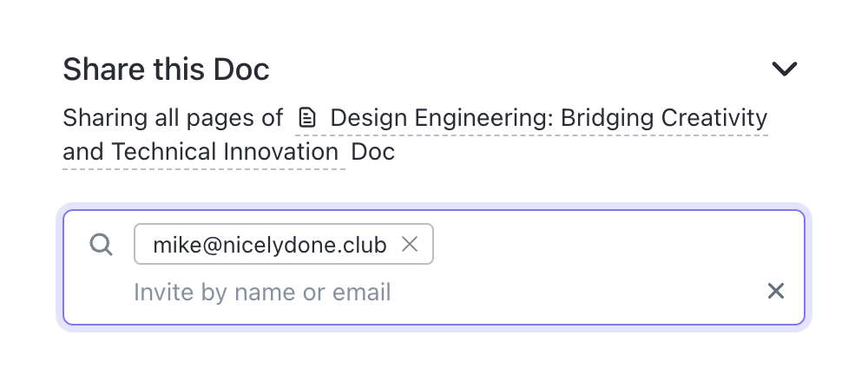Viewport: 868px width, 388px height.
Task: Click the word "Bridging" in the doc title
Action: click(608, 117)
